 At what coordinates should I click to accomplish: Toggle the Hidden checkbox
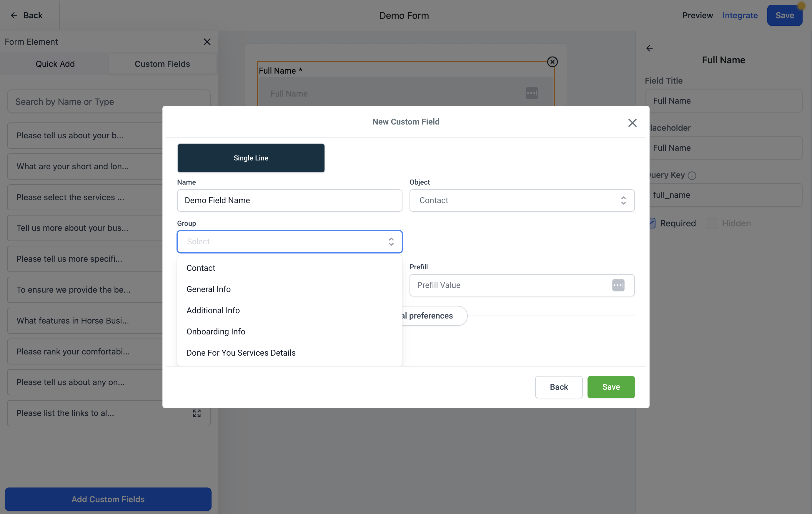tap(711, 223)
